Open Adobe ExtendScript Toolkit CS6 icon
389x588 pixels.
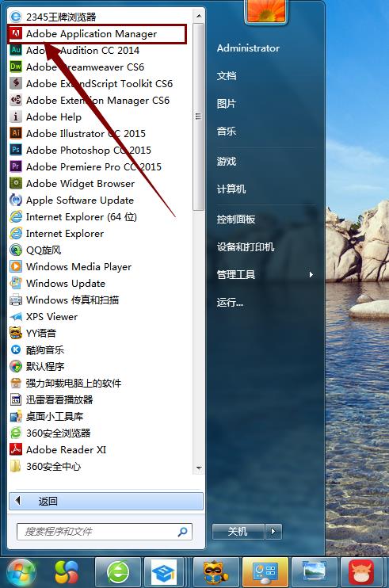[16, 83]
